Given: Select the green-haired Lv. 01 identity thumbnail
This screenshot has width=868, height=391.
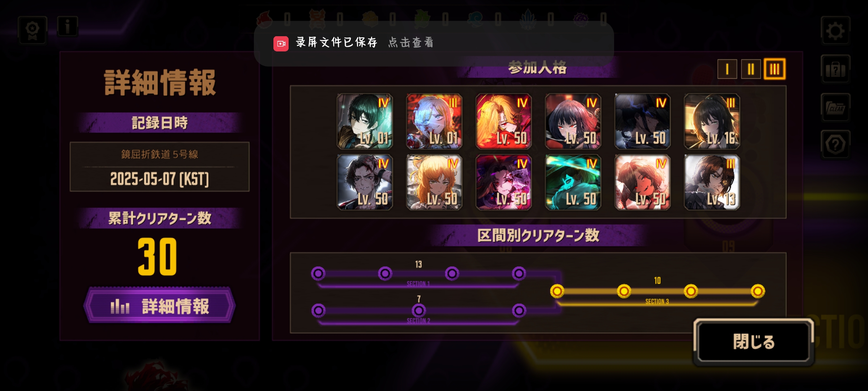Looking at the screenshot, I should pyautogui.click(x=365, y=122).
